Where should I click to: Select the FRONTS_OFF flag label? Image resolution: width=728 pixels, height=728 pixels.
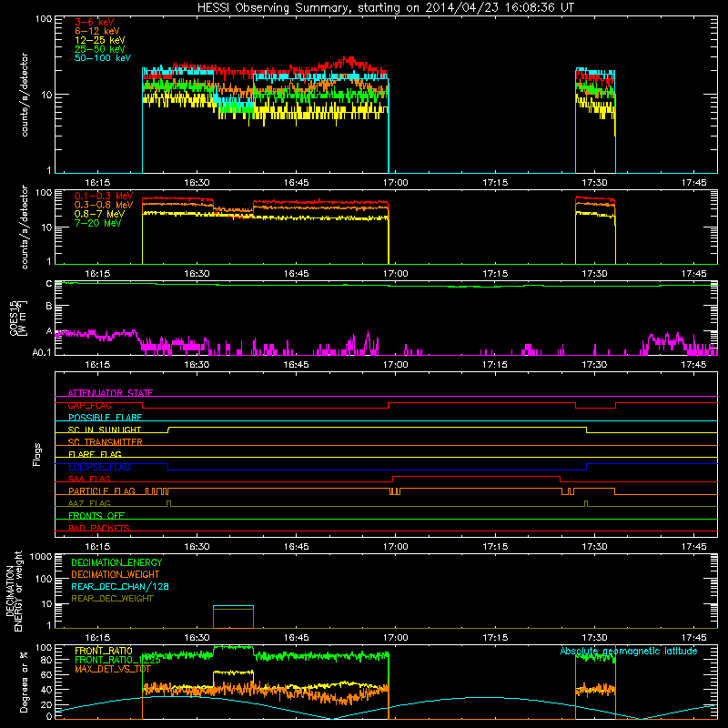96,516
